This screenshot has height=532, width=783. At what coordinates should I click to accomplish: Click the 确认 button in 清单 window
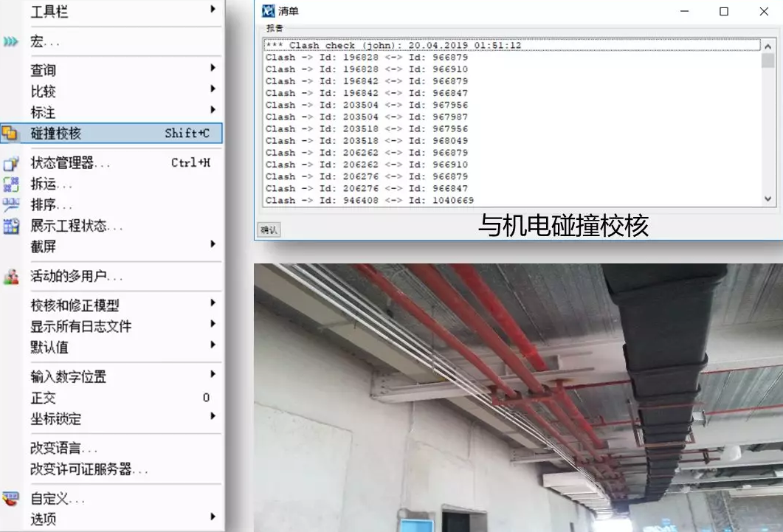pos(269,229)
